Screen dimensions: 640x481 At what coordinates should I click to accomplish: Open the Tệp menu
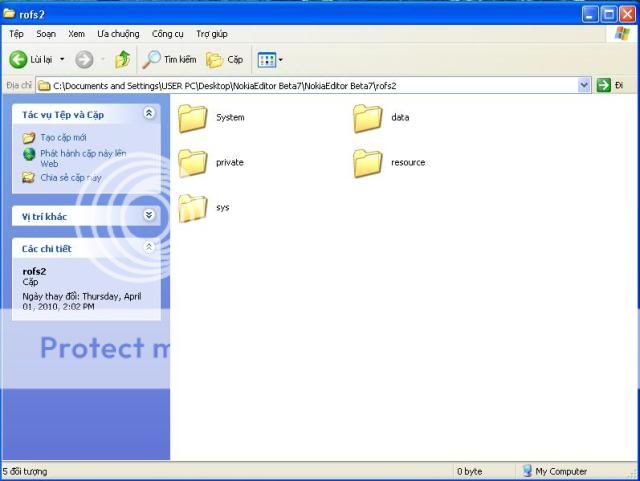[x=16, y=34]
